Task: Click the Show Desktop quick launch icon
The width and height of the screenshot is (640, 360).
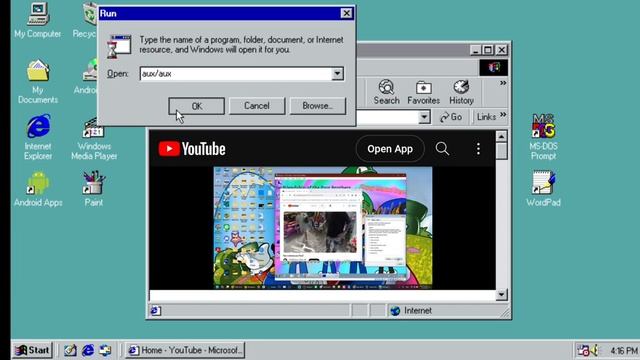Action: point(70,350)
